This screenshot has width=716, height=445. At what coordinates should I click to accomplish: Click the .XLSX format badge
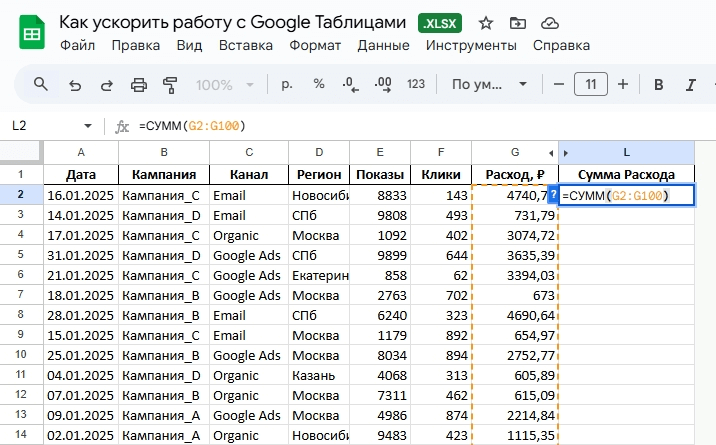pyautogui.click(x=440, y=23)
